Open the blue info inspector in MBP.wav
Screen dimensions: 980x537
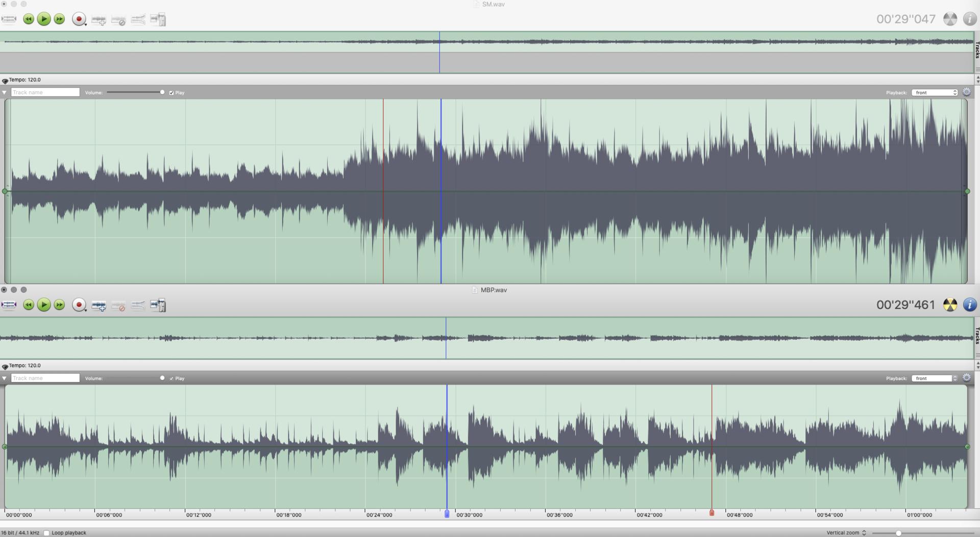pyautogui.click(x=970, y=304)
